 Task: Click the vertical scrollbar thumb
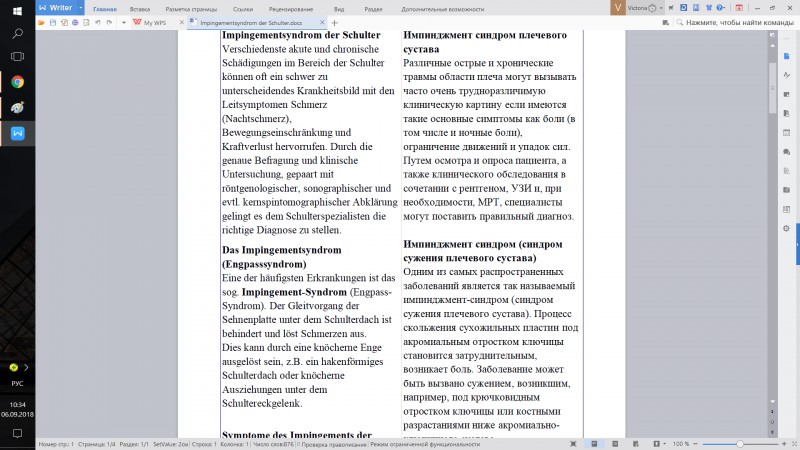pyautogui.click(x=772, y=88)
